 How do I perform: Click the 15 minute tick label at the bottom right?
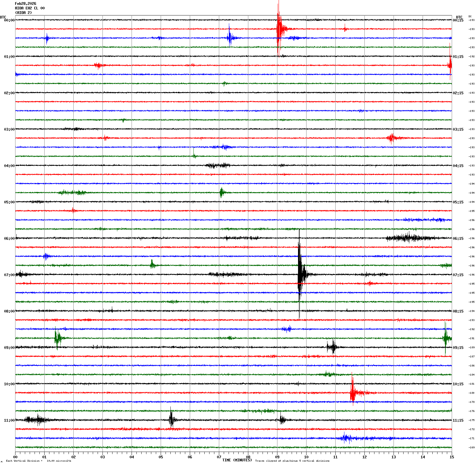coord(452,457)
